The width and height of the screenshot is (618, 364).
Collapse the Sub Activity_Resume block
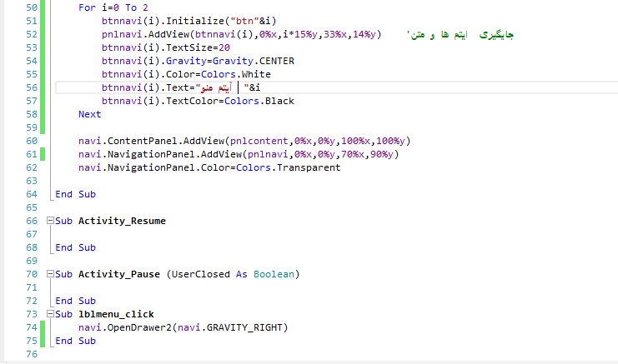[x=49, y=221]
